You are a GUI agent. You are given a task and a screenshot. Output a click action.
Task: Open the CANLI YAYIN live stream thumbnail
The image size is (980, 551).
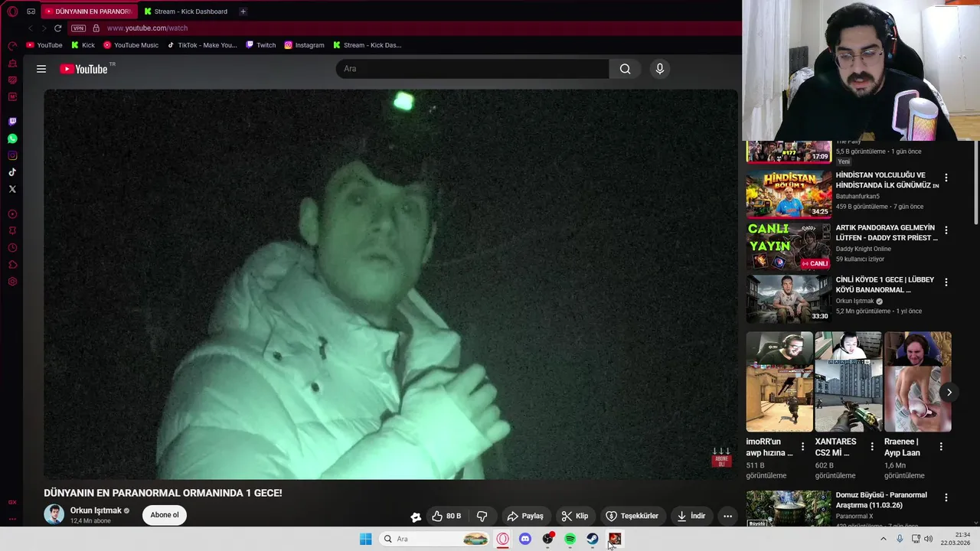coord(789,246)
